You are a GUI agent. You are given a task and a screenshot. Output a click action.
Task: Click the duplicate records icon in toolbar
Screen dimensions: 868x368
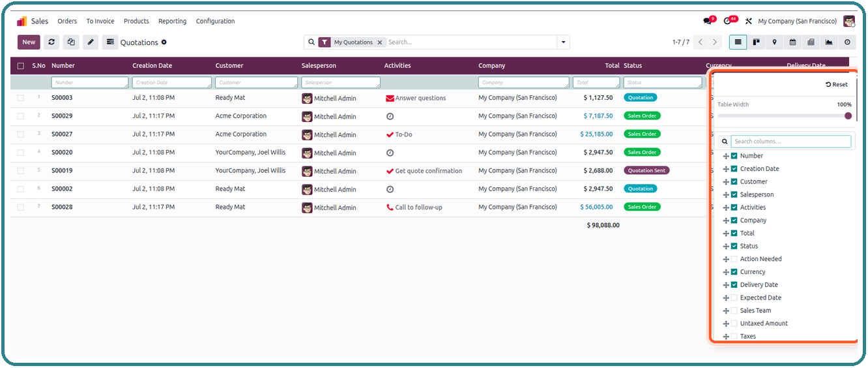[x=71, y=42]
